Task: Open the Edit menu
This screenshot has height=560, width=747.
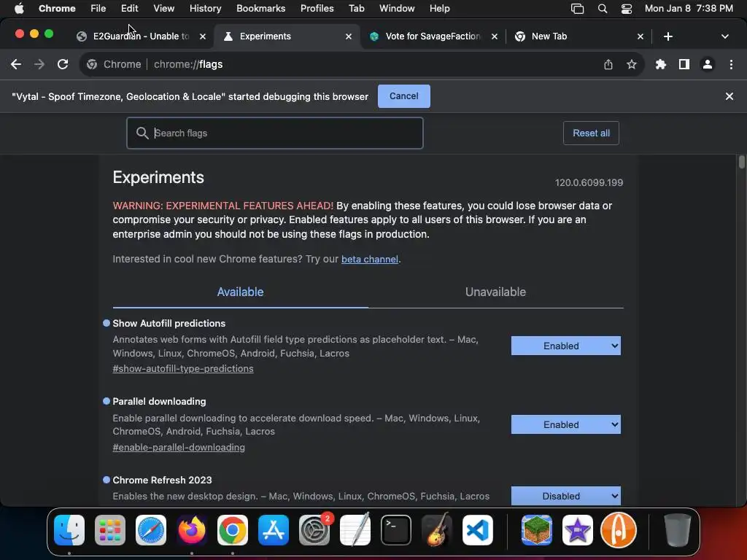Action: 130,9
